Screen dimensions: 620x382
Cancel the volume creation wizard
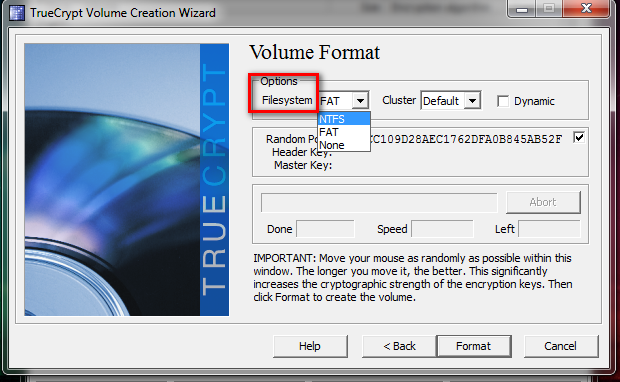[561, 346]
